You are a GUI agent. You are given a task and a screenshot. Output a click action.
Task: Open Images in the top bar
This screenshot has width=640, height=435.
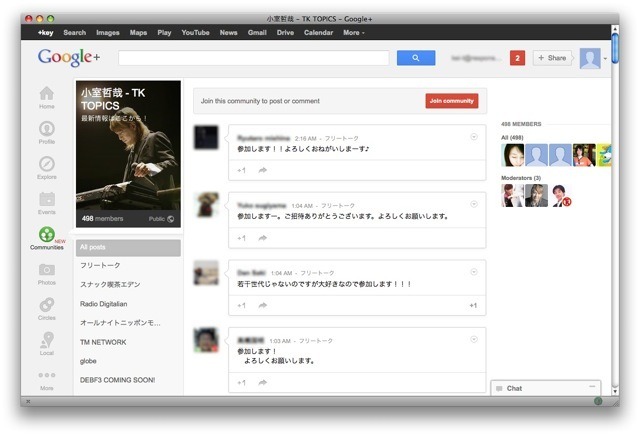[x=108, y=33]
